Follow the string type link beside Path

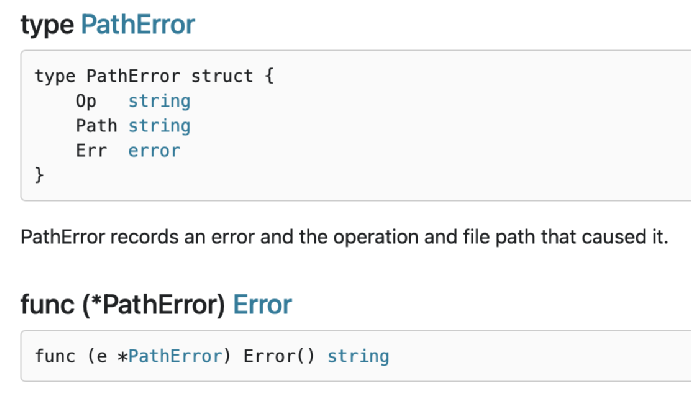click(160, 126)
